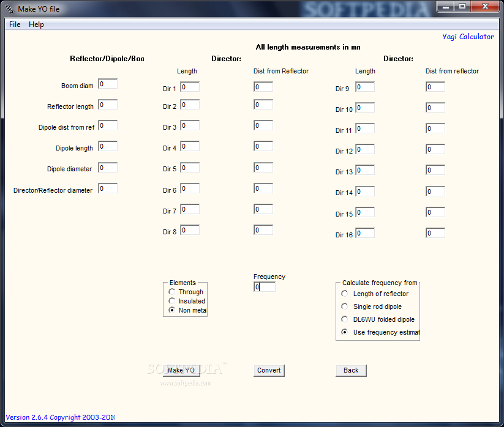The height and width of the screenshot is (427, 504).
Task: Close the Make YO file window
Action: [x=486, y=6]
